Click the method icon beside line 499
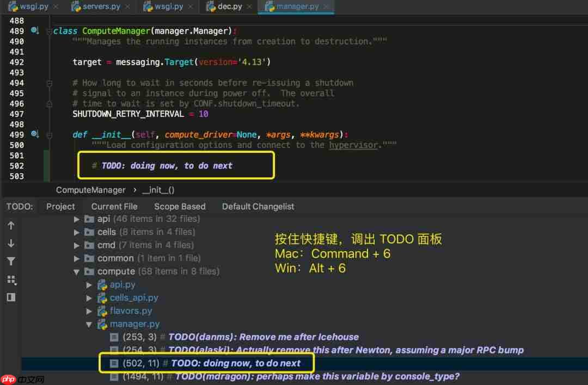The height and width of the screenshot is (385, 588). pos(34,134)
